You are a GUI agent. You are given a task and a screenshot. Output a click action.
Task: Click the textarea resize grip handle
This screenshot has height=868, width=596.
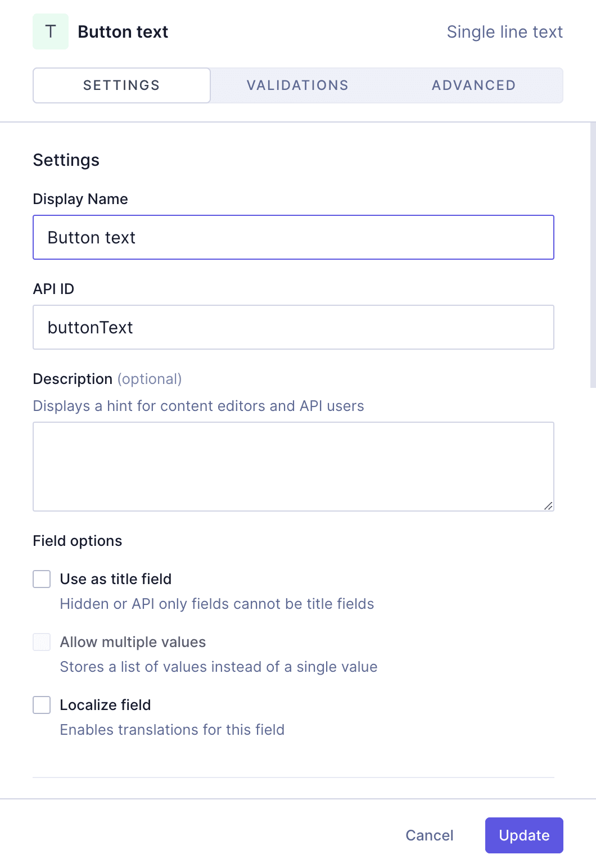pos(549,505)
